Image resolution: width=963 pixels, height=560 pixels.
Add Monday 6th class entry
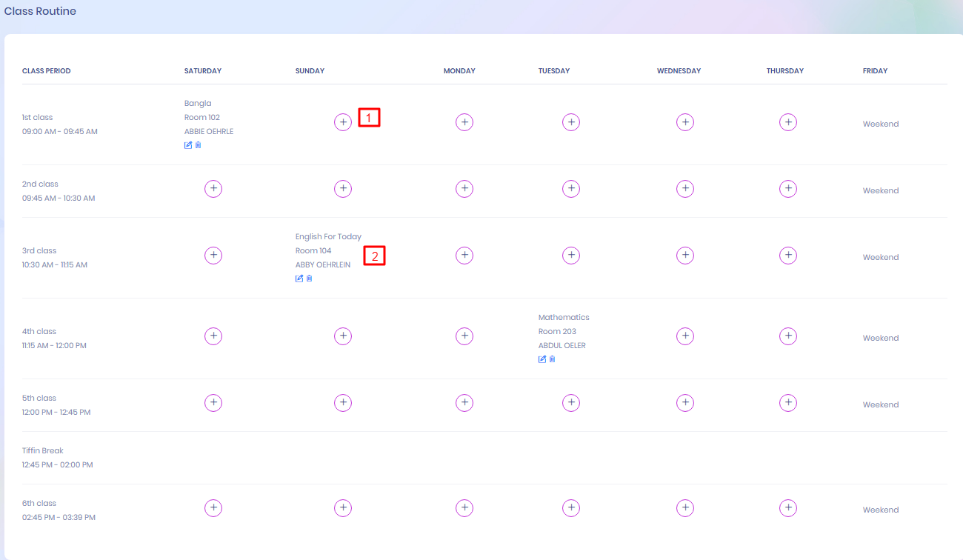point(464,508)
